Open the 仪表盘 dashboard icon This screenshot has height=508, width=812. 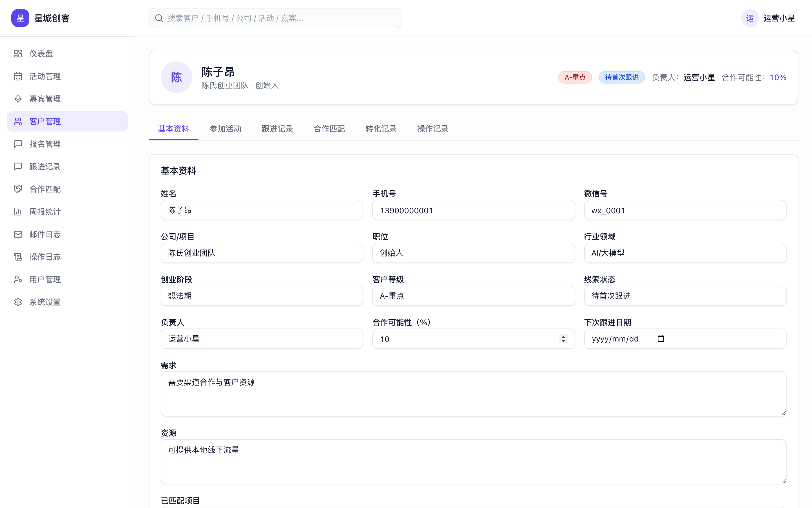(x=18, y=54)
